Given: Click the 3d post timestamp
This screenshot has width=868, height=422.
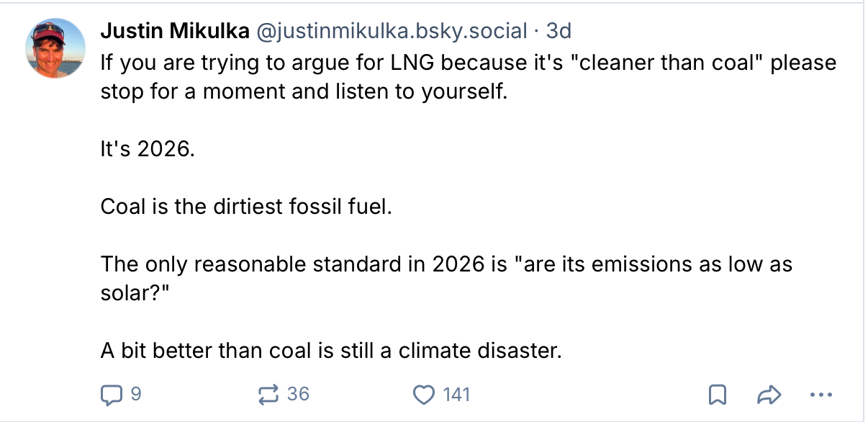Looking at the screenshot, I should click(559, 31).
